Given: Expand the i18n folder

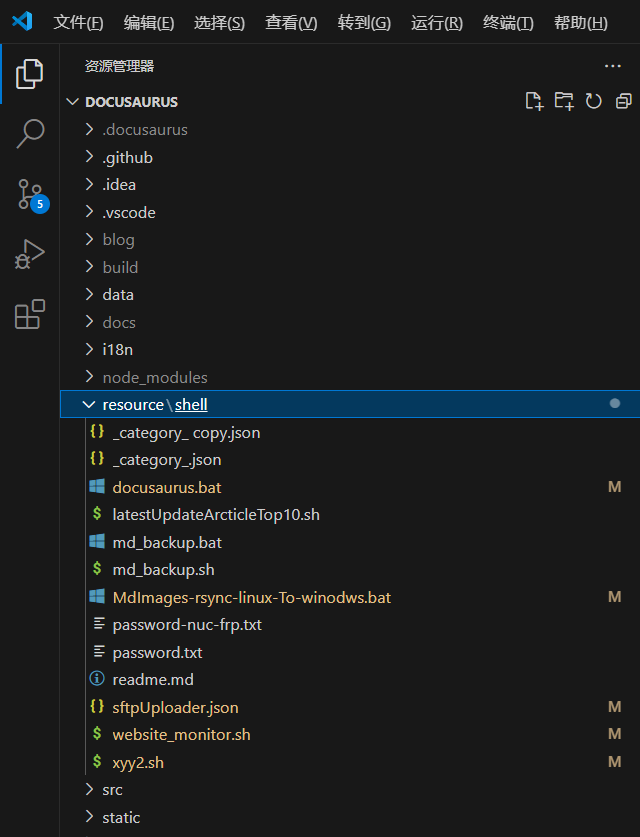Looking at the screenshot, I should point(90,349).
